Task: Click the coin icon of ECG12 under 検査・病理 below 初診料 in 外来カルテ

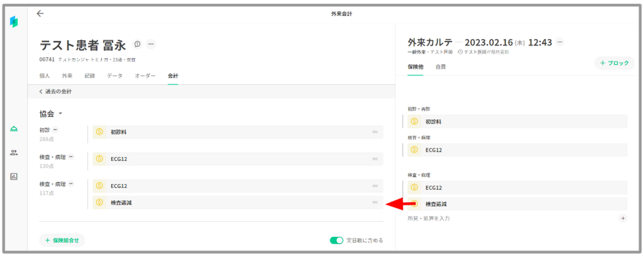Action: click(x=414, y=150)
